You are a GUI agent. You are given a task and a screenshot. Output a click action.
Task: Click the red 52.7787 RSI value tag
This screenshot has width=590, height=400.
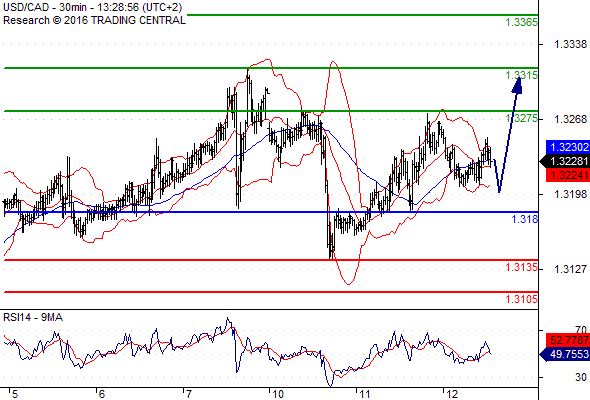tap(568, 340)
